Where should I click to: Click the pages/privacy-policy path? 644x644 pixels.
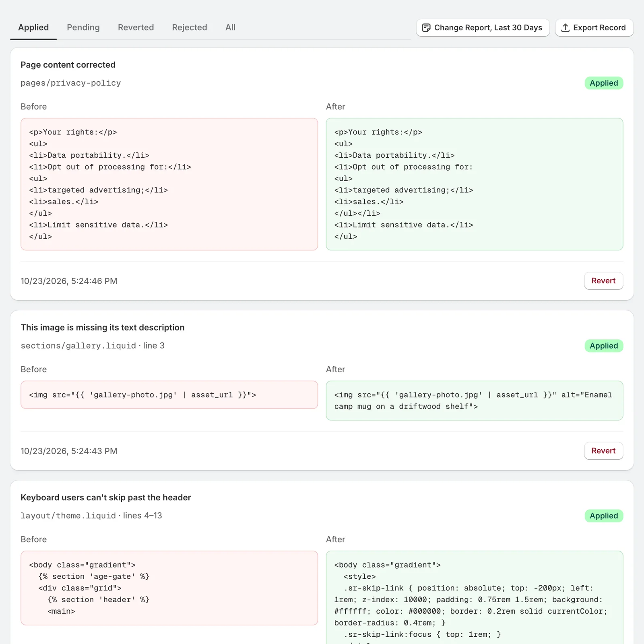click(x=71, y=83)
